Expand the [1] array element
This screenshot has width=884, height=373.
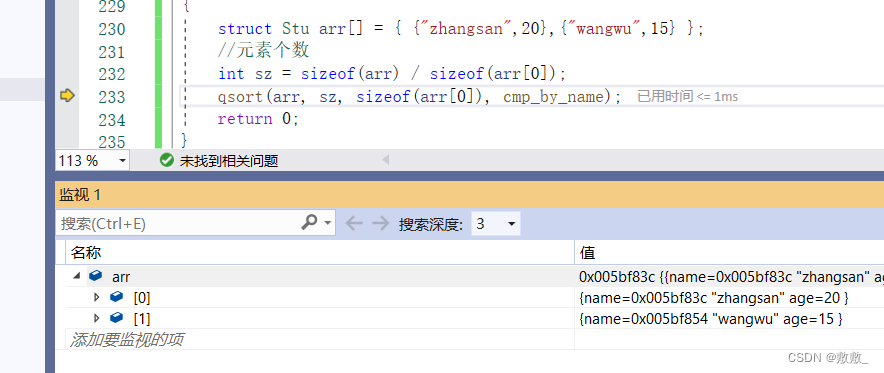pyautogui.click(x=96, y=318)
